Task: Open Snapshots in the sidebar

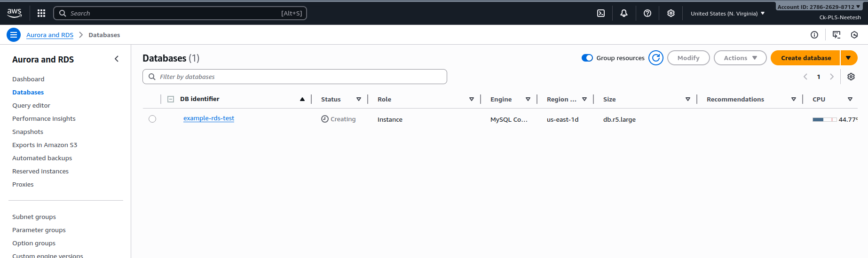Action: pos(28,132)
